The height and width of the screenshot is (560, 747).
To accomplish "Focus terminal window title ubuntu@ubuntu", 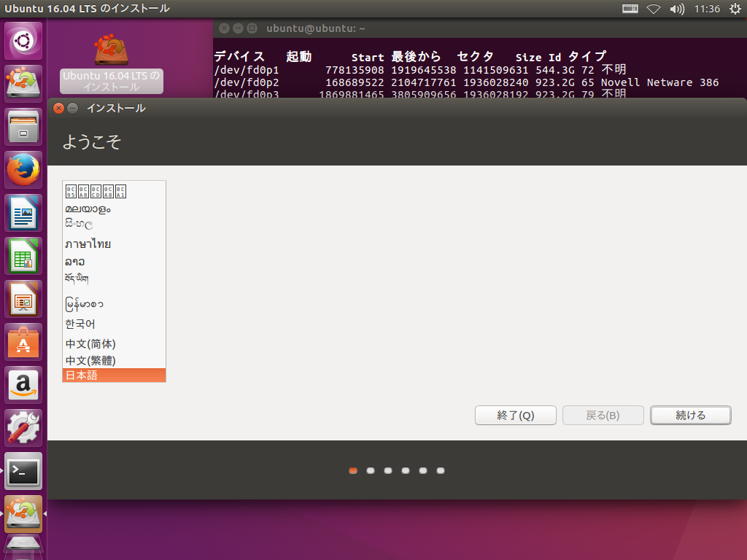I will point(315,28).
